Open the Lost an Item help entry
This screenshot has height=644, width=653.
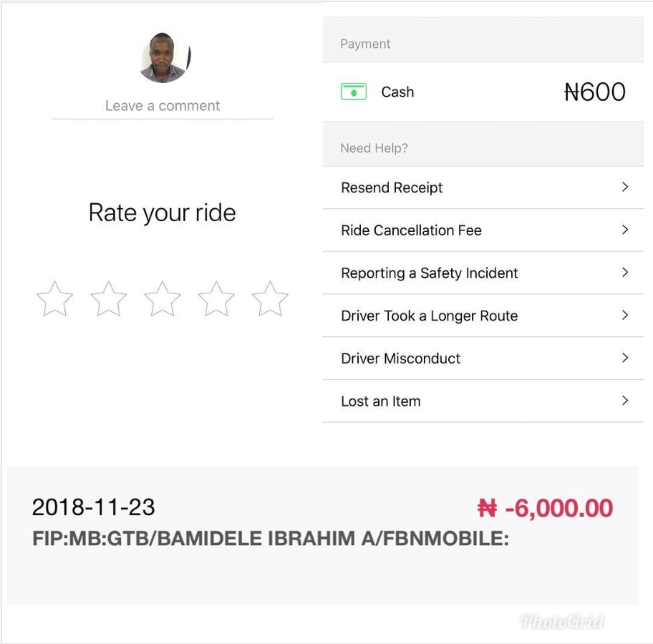pos(381,401)
